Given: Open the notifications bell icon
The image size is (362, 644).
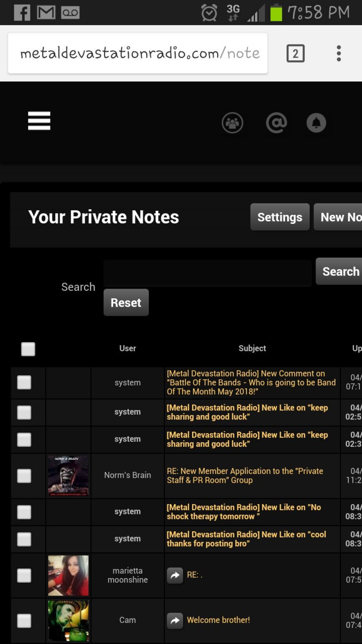Looking at the screenshot, I should (316, 123).
